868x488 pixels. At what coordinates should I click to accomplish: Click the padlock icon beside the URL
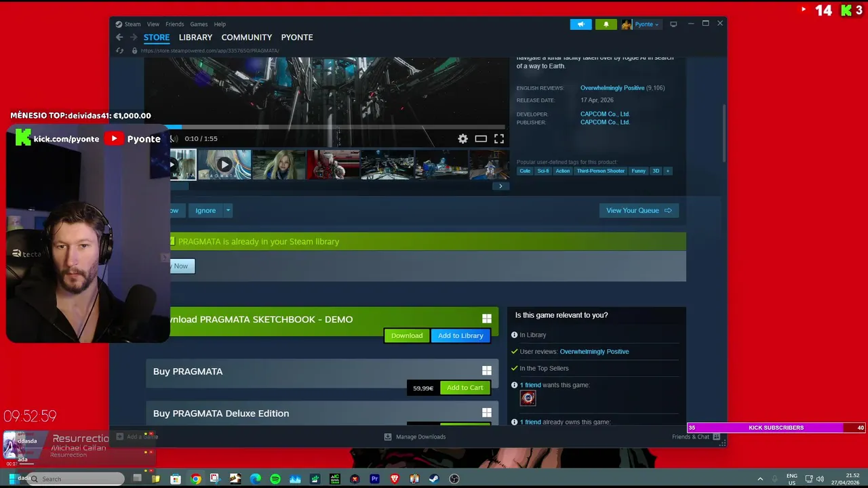tap(134, 51)
